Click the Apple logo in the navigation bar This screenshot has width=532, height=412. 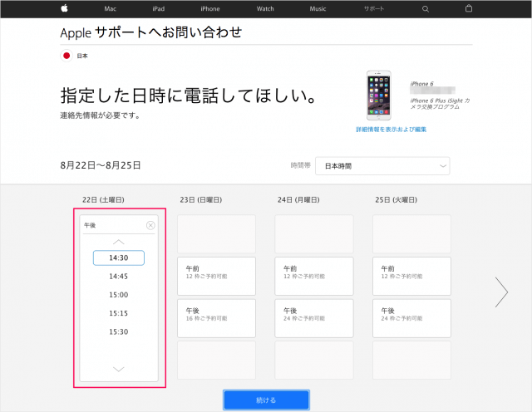pos(64,8)
